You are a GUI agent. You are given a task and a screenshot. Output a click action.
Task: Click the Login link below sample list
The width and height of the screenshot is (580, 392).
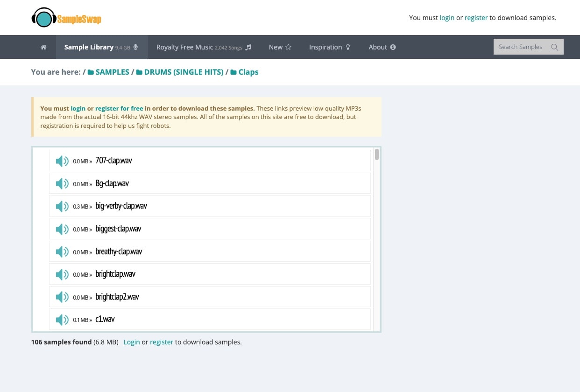[x=132, y=342]
